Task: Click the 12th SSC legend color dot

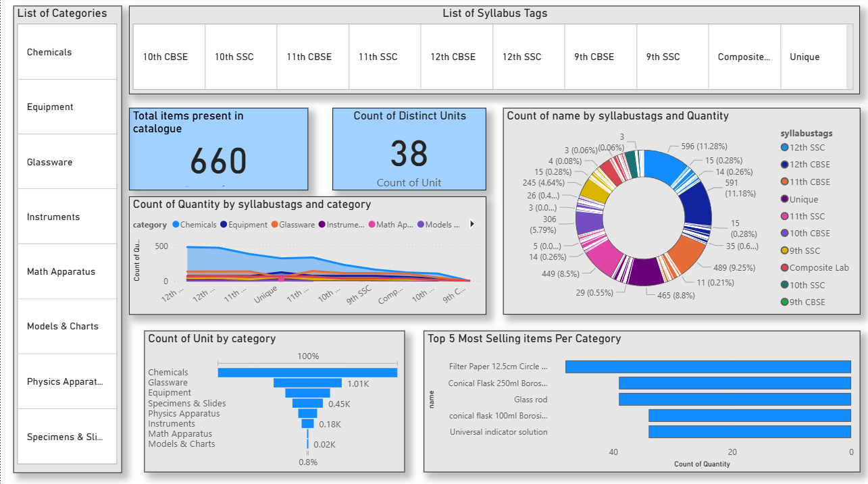Action: (x=784, y=148)
